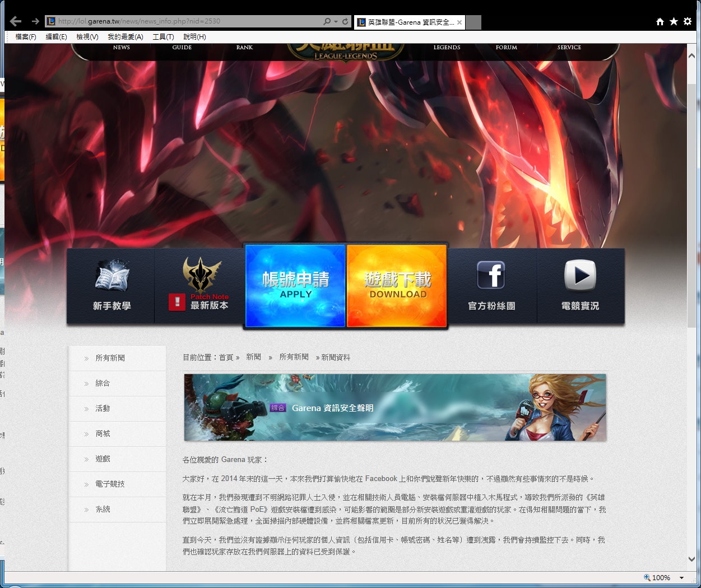Open LEGENDS in site navigation
The height and width of the screenshot is (588, 701).
pyautogui.click(x=447, y=48)
